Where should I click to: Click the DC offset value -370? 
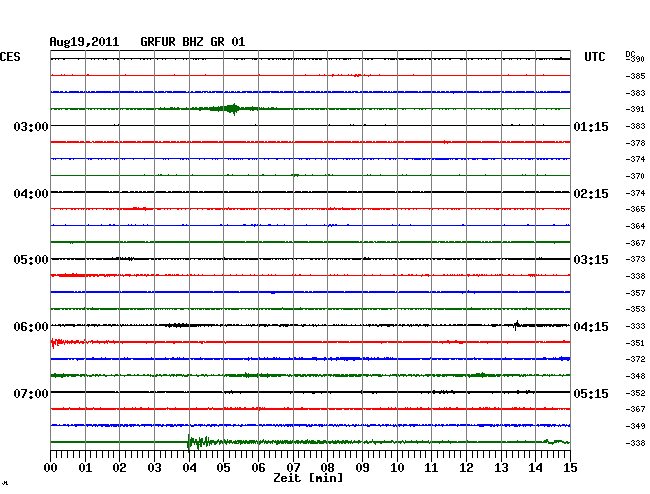click(635, 176)
